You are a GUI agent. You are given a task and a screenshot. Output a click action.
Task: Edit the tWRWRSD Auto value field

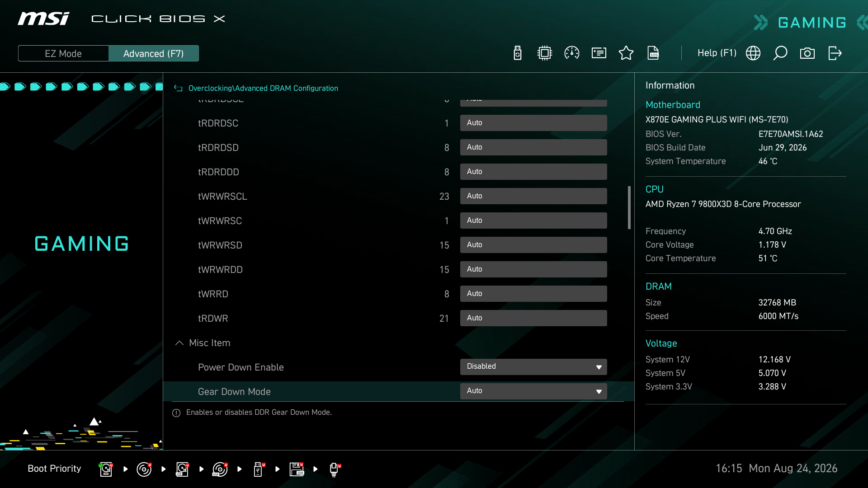coord(533,245)
